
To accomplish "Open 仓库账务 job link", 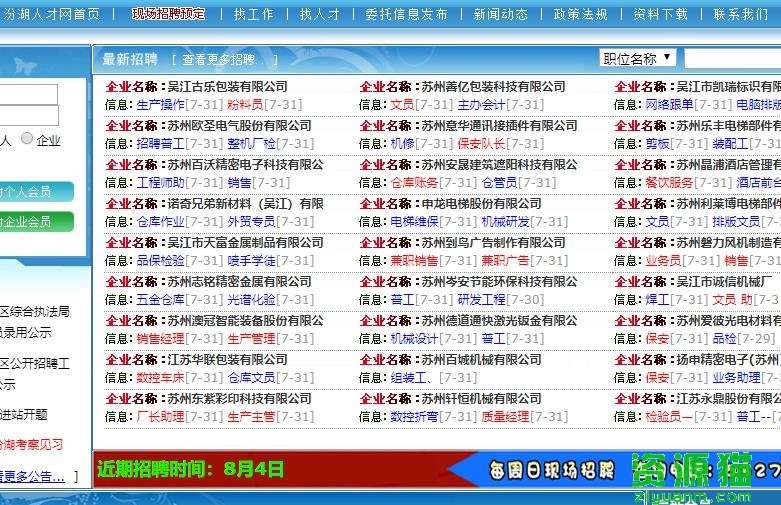I will point(414,183).
